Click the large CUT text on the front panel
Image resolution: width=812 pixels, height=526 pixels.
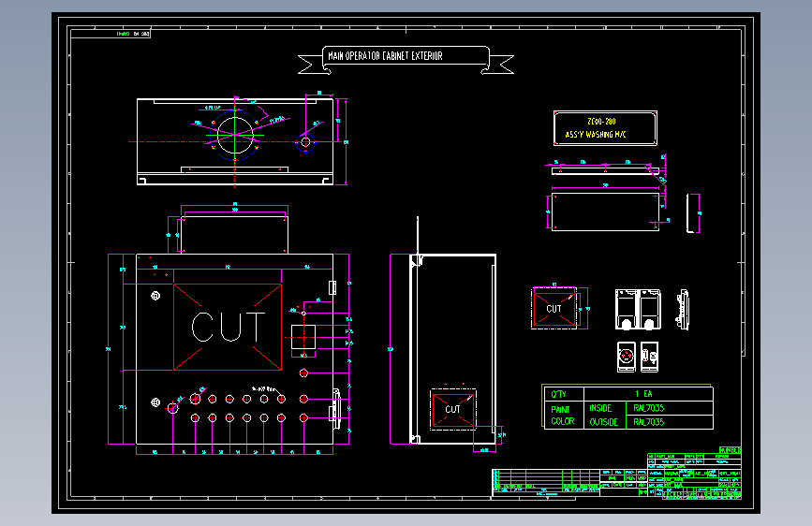tap(228, 328)
